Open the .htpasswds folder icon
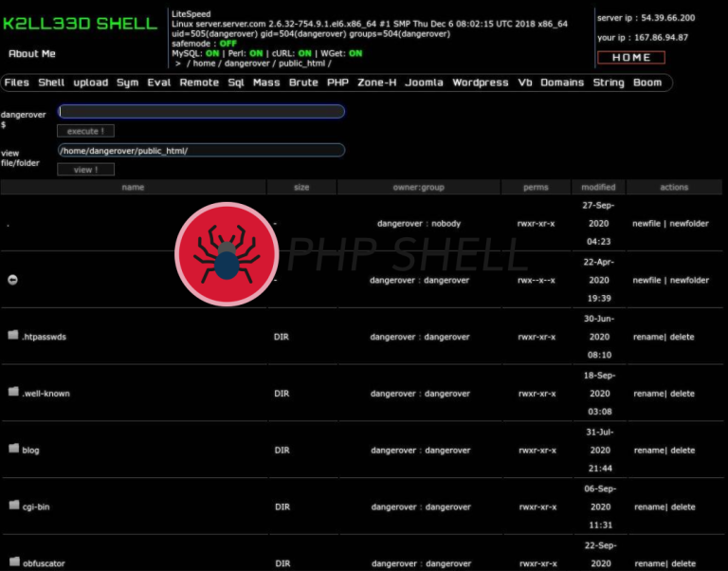Image resolution: width=728 pixels, height=571 pixels. coord(13,336)
